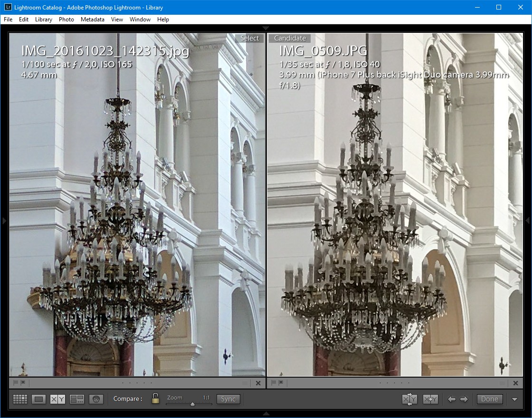
Task: Expand the top Module Picker panel
Action: click(266, 28)
